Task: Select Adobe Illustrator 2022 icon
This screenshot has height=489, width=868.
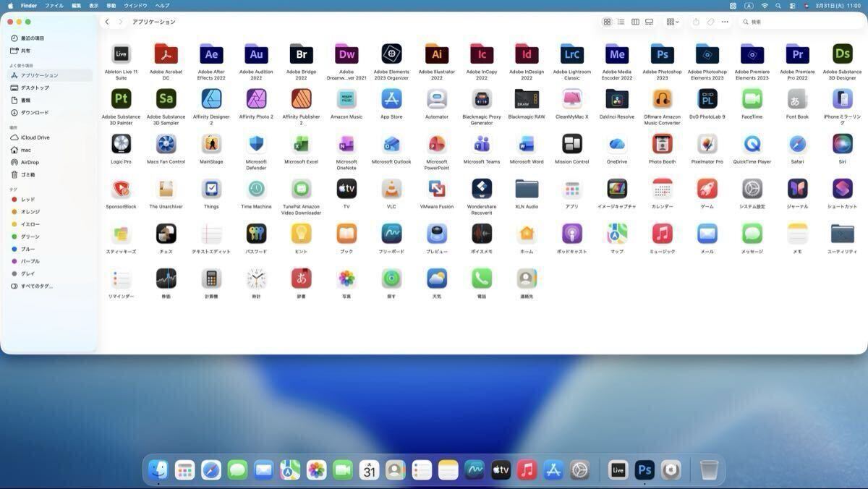Action: tap(437, 54)
